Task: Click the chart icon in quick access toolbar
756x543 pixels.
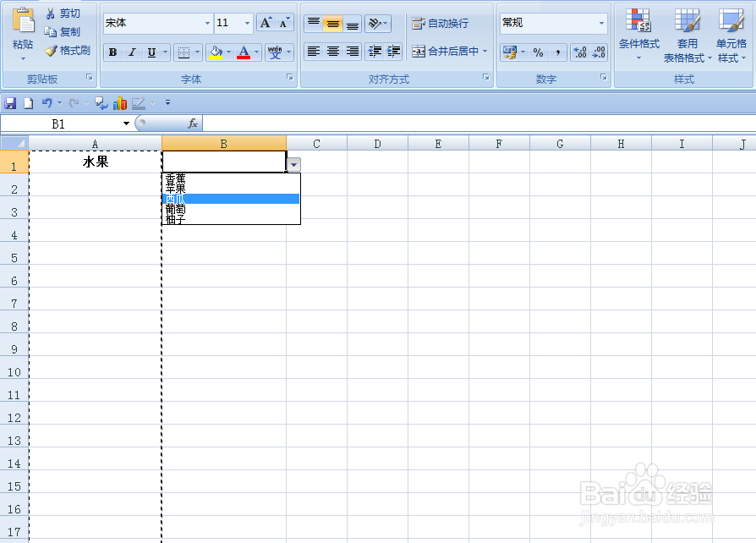Action: point(120,102)
